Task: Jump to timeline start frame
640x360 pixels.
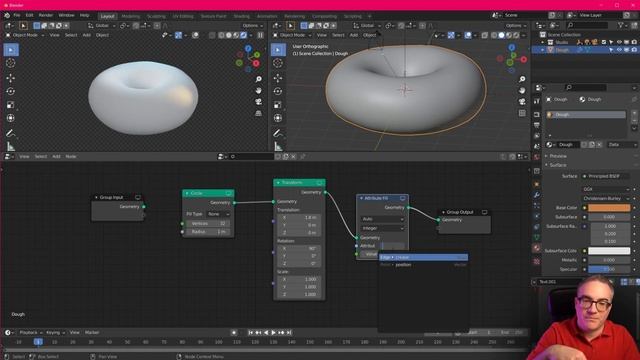Action: click(x=251, y=333)
